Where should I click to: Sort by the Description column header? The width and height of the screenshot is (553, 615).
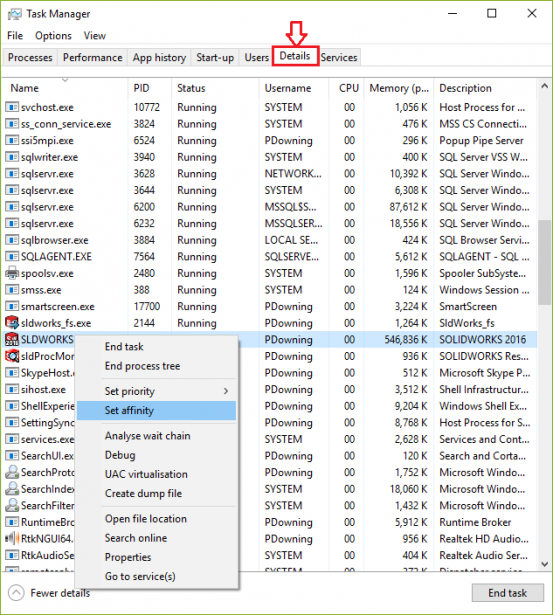pos(485,88)
